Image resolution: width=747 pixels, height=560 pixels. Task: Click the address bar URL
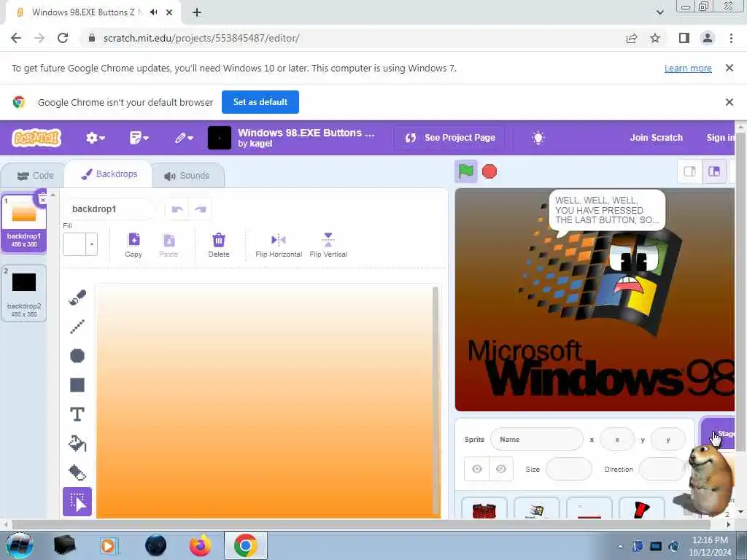pyautogui.click(x=201, y=38)
